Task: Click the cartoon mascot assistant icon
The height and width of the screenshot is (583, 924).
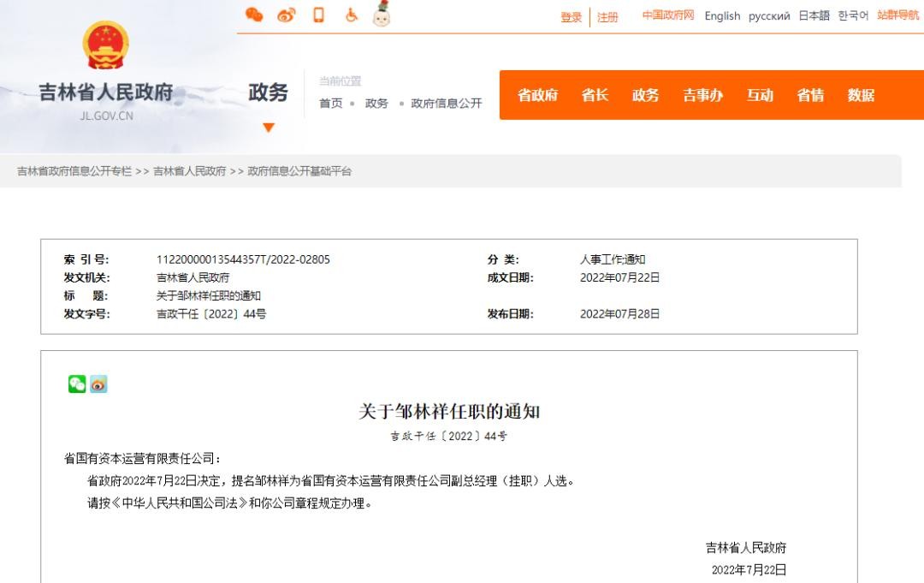Action: (x=382, y=14)
